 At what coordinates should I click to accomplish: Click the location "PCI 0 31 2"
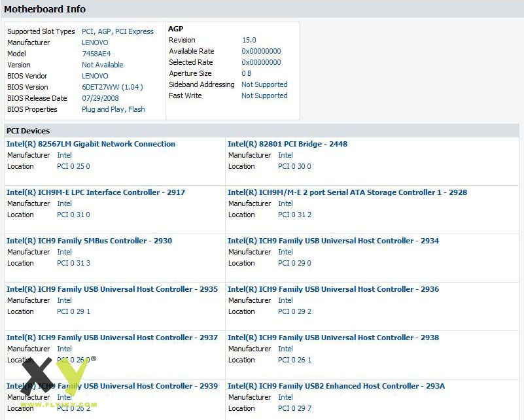(294, 215)
